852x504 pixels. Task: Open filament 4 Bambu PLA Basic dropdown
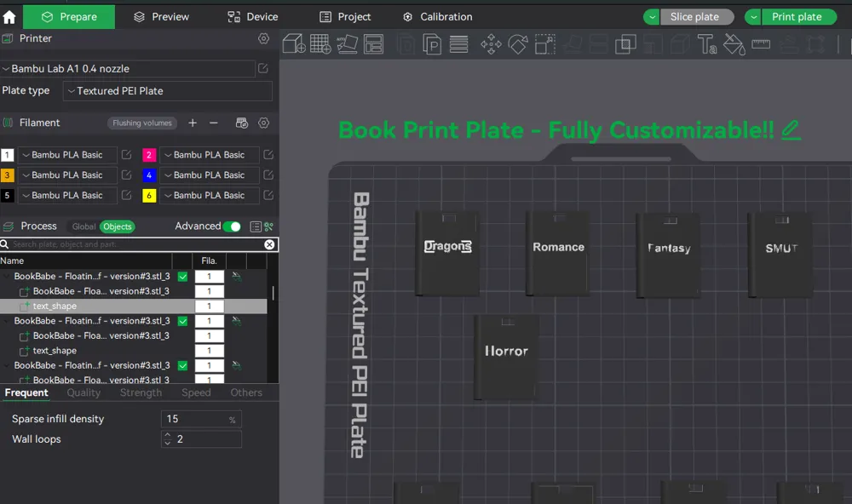tap(210, 175)
